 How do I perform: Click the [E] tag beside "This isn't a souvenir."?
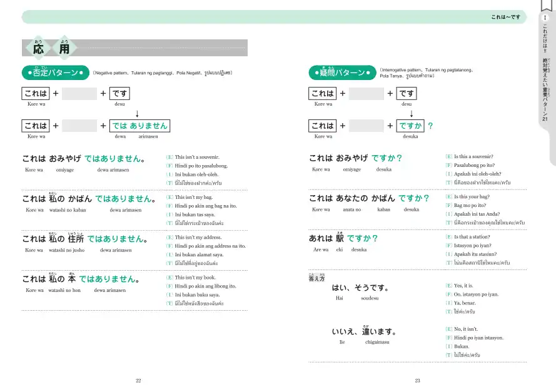pos(169,157)
